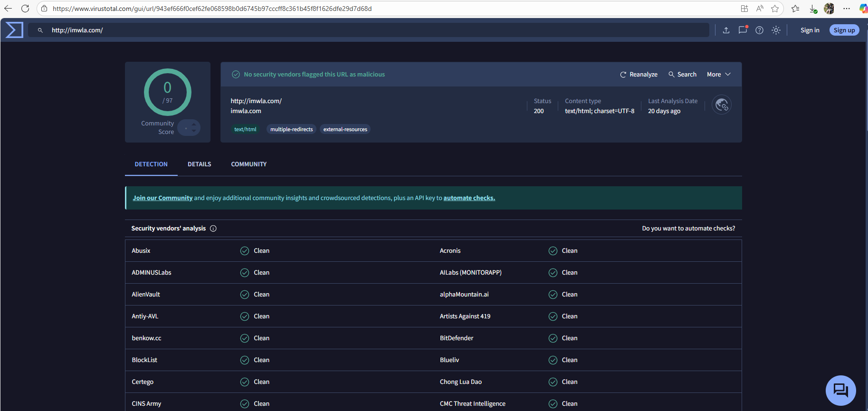This screenshot has height=411, width=868.
Task: Click 'Do you want to automate checks?'
Action: [688, 229]
